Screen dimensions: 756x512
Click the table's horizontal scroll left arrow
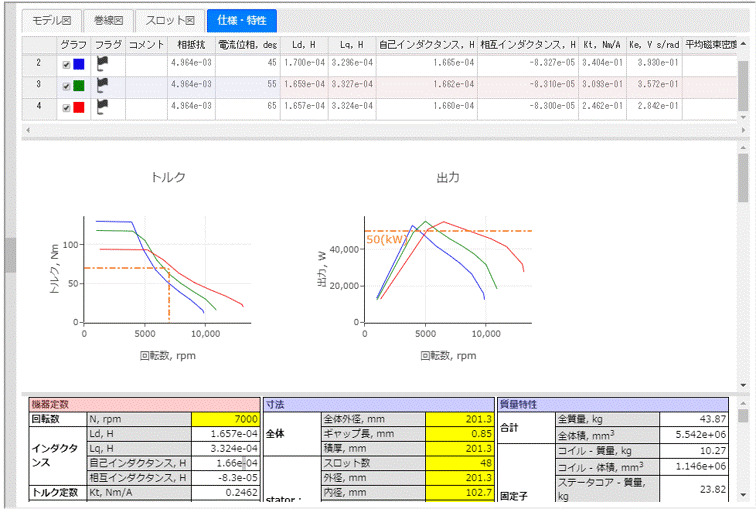point(28,130)
